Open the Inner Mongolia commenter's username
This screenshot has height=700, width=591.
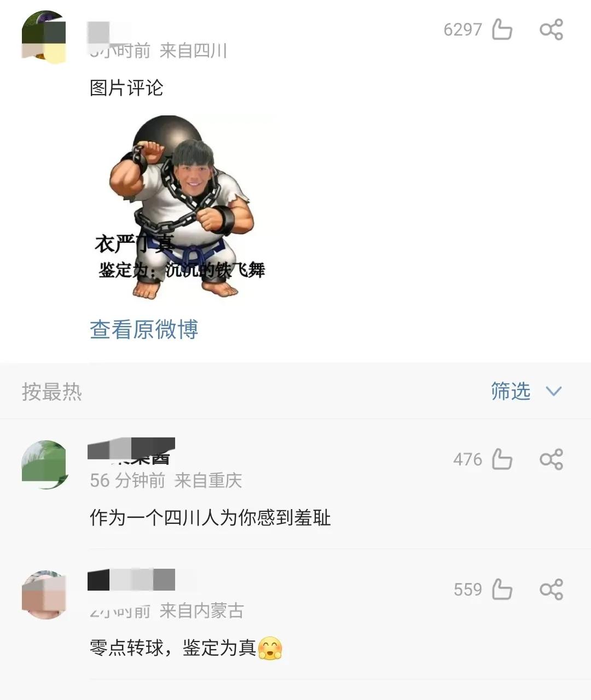pos(131,580)
